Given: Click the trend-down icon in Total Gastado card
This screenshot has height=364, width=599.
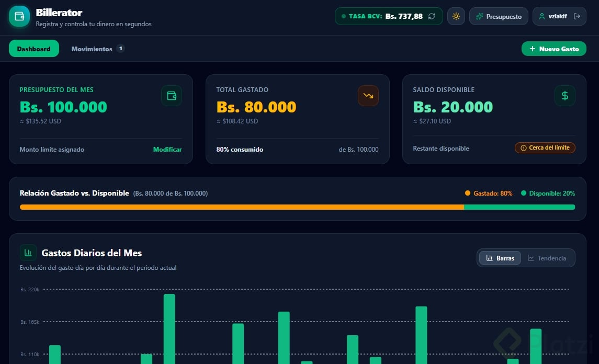Looking at the screenshot, I should [368, 96].
